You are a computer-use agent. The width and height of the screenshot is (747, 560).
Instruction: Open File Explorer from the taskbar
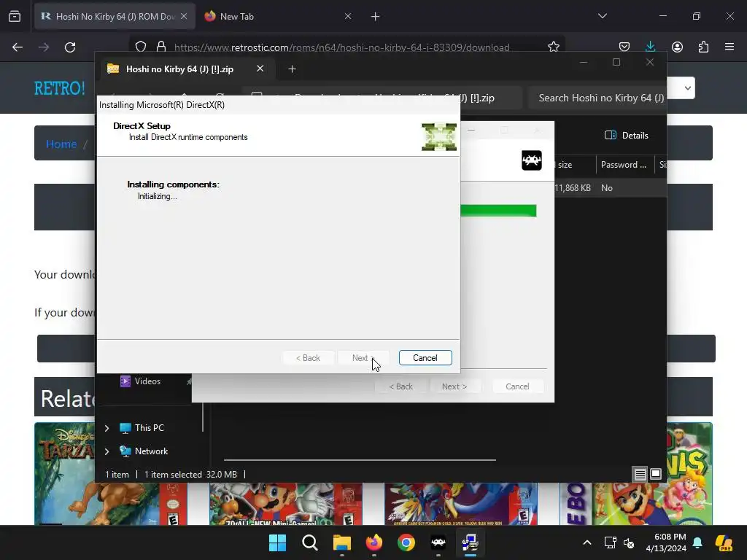[x=341, y=542]
